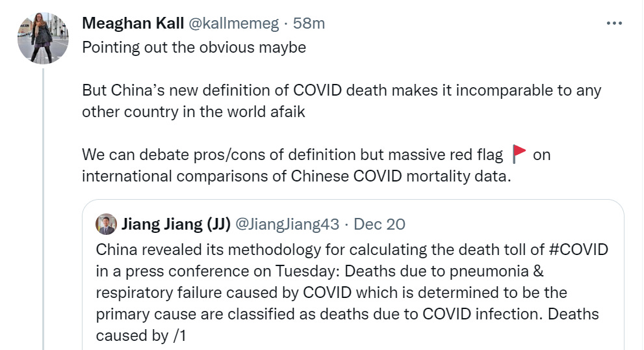Click the thread connector line below avatar

point(43,209)
